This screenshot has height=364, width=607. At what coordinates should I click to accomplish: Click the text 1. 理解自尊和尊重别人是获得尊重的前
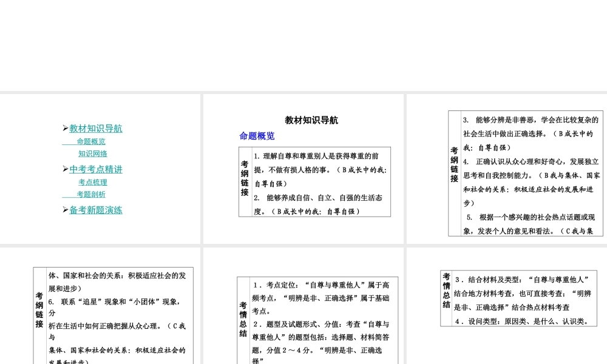pos(316,156)
